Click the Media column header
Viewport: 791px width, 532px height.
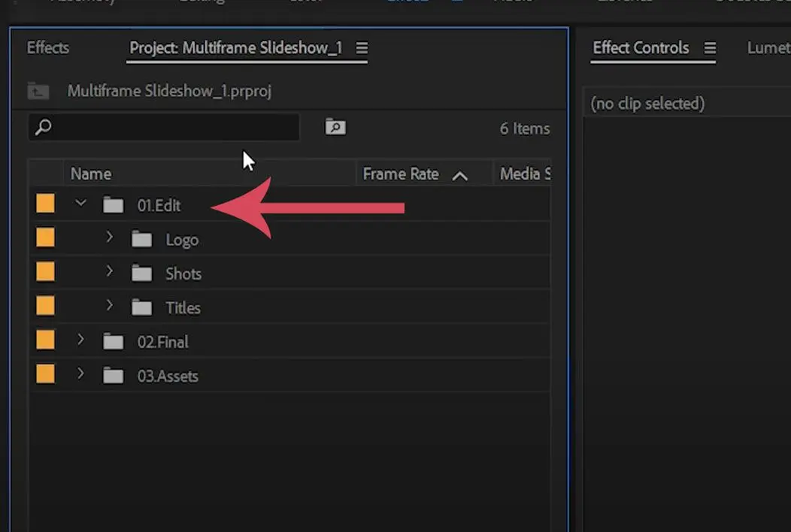pyautogui.click(x=525, y=174)
